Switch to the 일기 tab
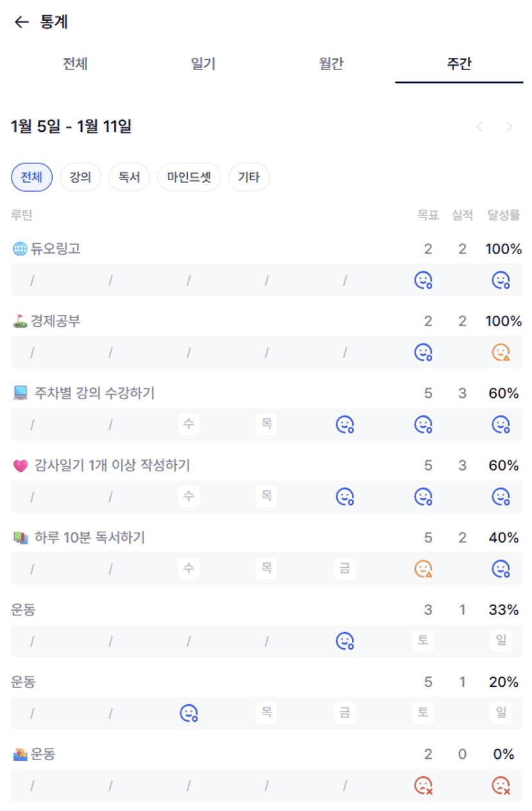Image resolution: width=532 pixels, height=811 pixels. point(203,64)
